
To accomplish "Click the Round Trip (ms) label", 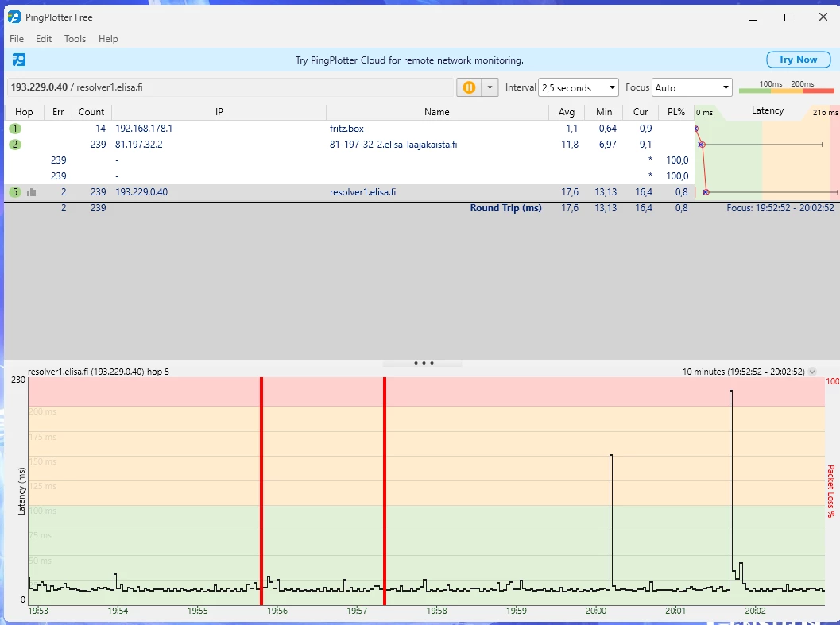I will tap(505, 208).
